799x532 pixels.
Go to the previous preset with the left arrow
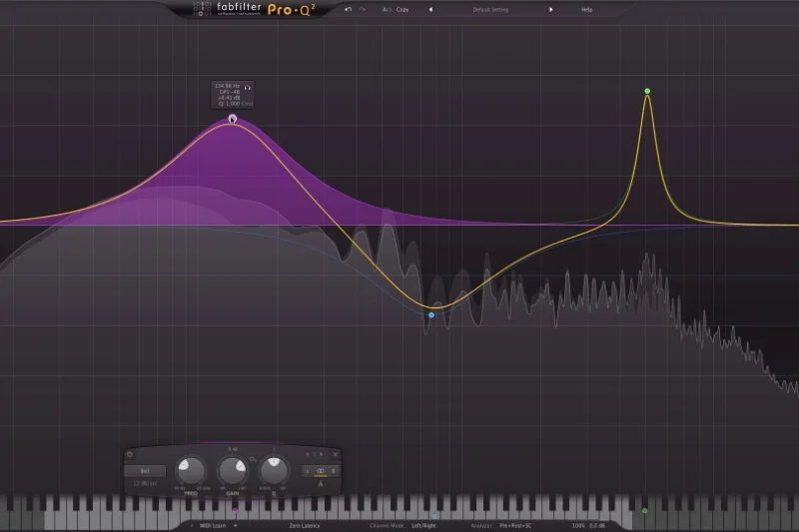[430, 9]
